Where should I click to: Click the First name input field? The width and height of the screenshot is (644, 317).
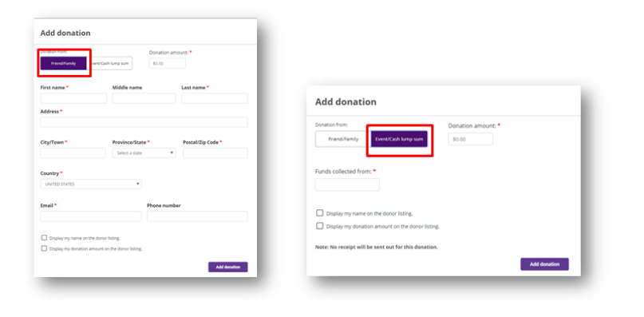tap(73, 98)
